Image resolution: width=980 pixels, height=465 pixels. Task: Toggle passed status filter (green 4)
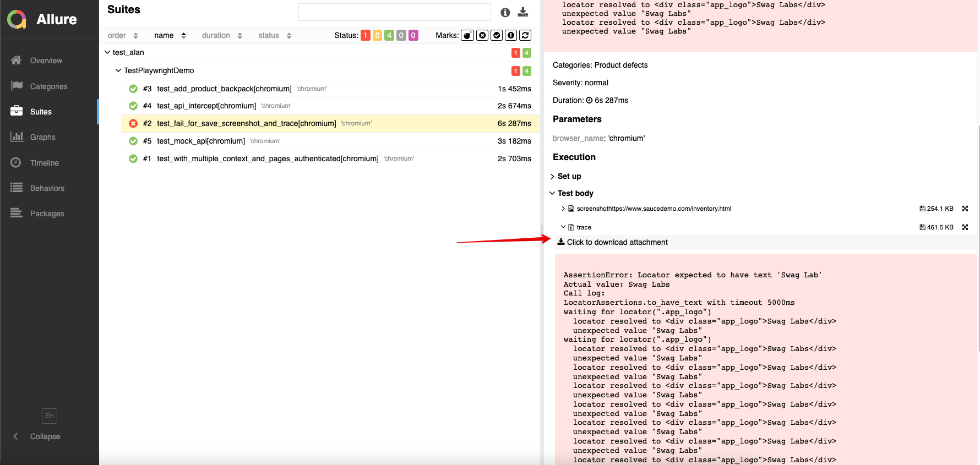pyautogui.click(x=389, y=35)
